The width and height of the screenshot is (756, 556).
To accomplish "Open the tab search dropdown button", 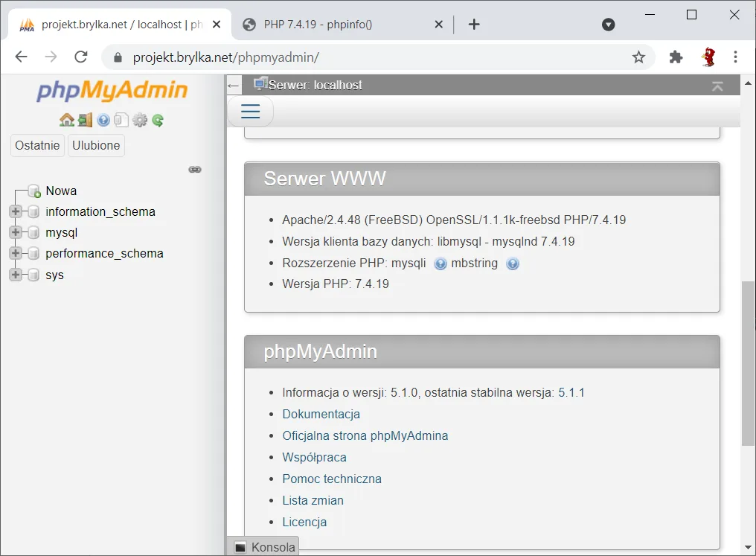I will [x=609, y=25].
